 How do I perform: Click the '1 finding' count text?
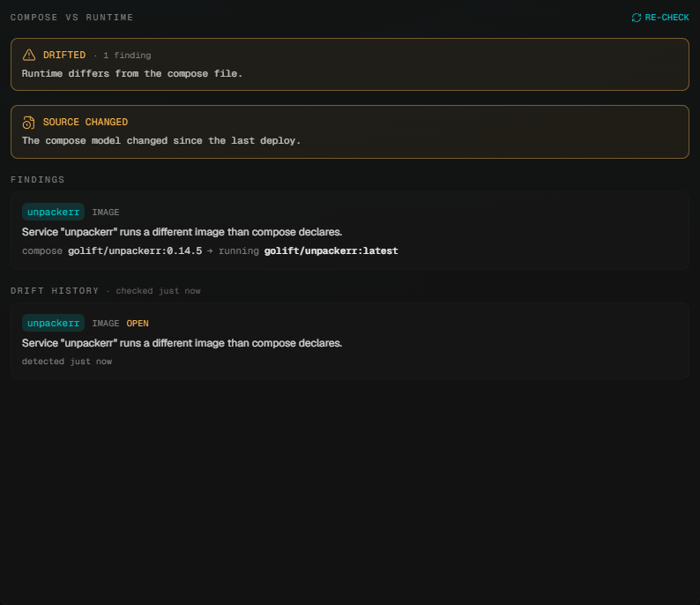coord(127,56)
